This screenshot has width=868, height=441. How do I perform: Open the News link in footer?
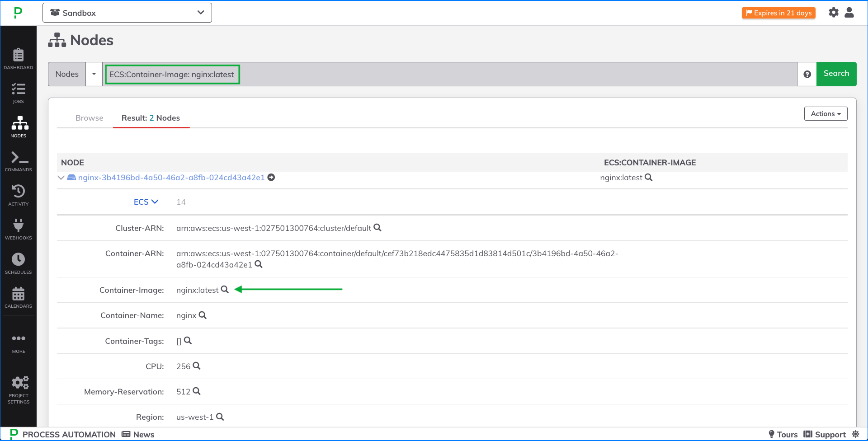138,434
